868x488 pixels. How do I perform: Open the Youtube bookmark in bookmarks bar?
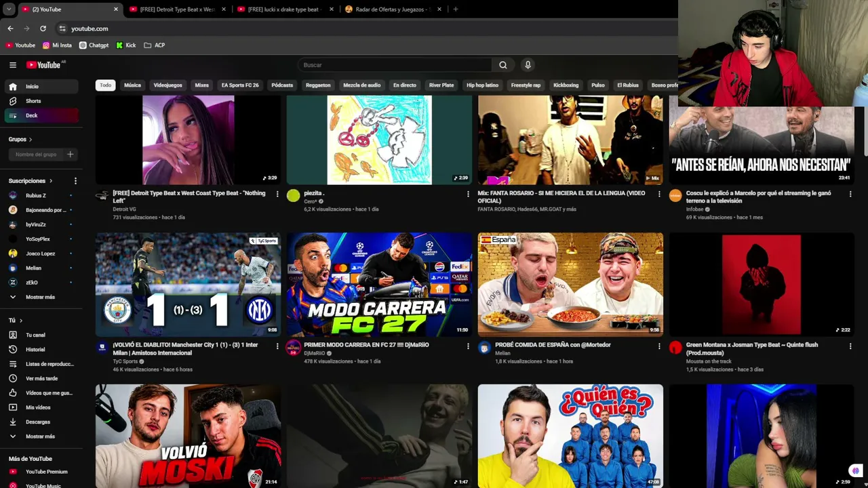point(20,45)
